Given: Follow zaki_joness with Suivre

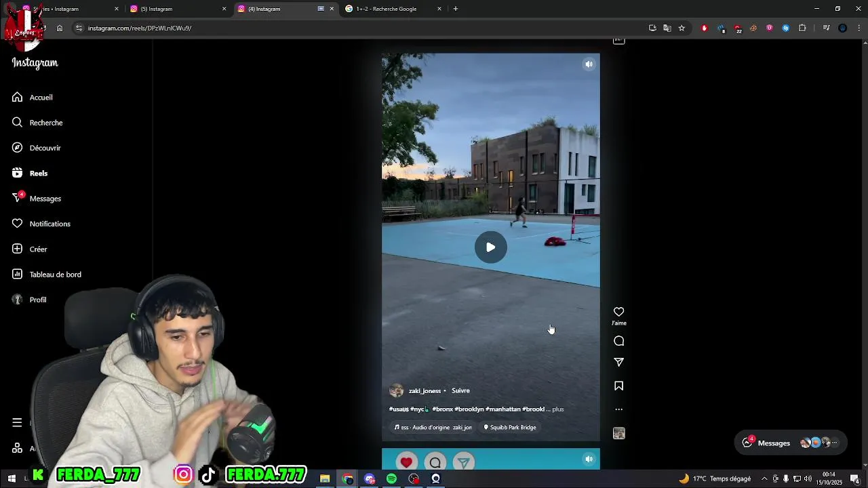Looking at the screenshot, I should click(460, 390).
